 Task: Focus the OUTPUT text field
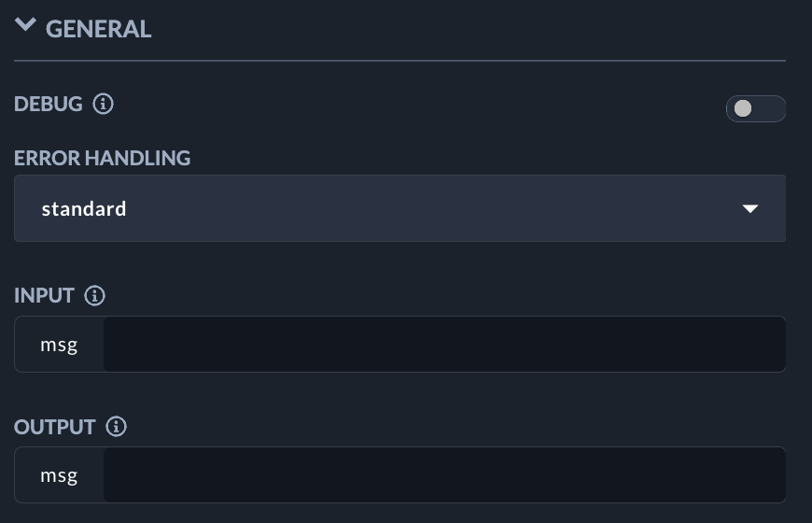443,475
